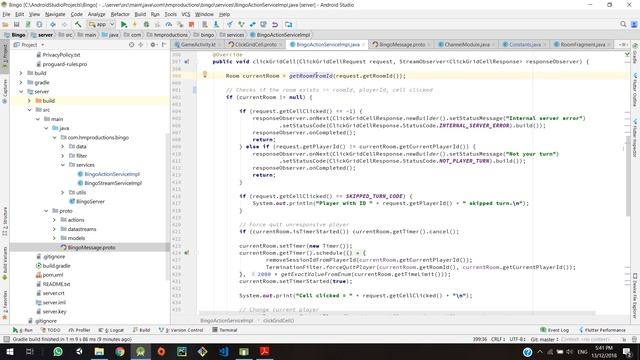Switch to the BingoMessage.proto editor tab
Image resolution: width=640 pixels, height=360 pixels.
402,44
